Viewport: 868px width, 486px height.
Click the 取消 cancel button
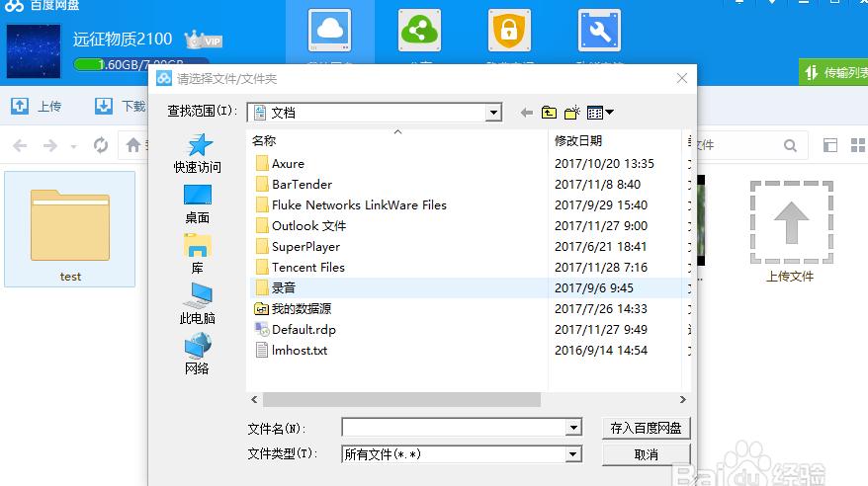point(646,454)
